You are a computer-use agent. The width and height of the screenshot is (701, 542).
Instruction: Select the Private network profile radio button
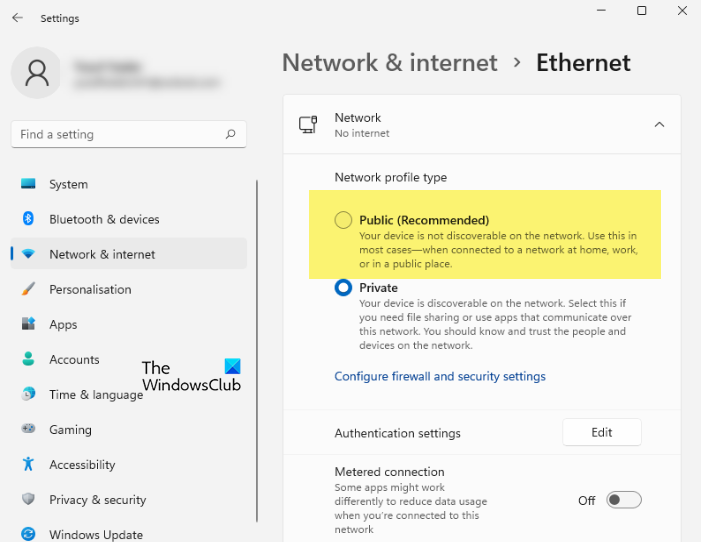pos(343,288)
